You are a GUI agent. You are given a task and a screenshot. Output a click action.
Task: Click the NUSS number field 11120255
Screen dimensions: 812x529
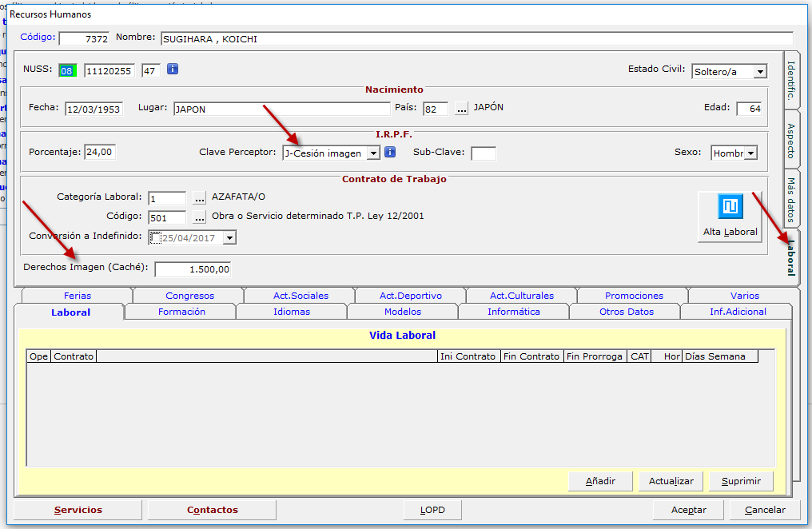pyautogui.click(x=109, y=71)
